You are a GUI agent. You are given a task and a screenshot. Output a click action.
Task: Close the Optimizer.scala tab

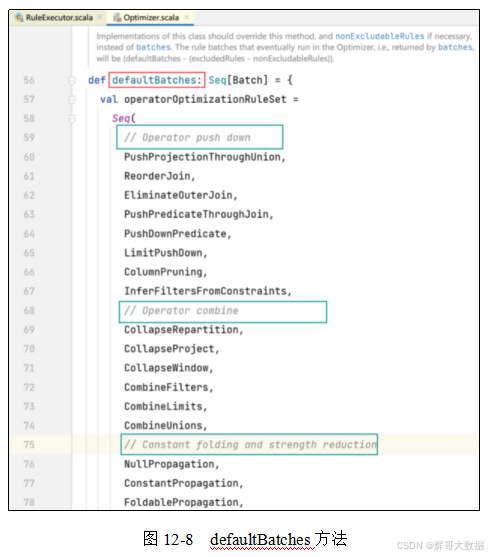click(186, 17)
